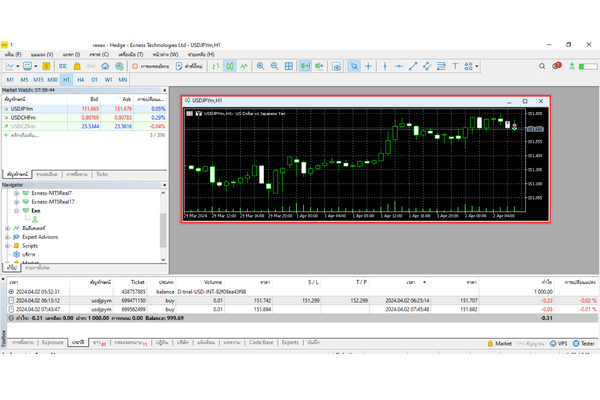Image resolution: width=600 pixels, height=400 pixels.
Task: Select USDCHFm row in Market Watch
Action: [28, 118]
